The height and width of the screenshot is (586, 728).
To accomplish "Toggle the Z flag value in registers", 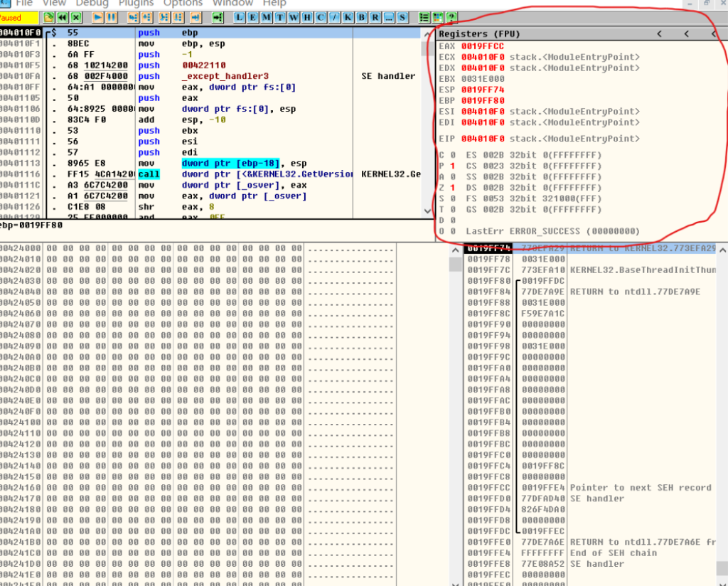I will (451, 188).
